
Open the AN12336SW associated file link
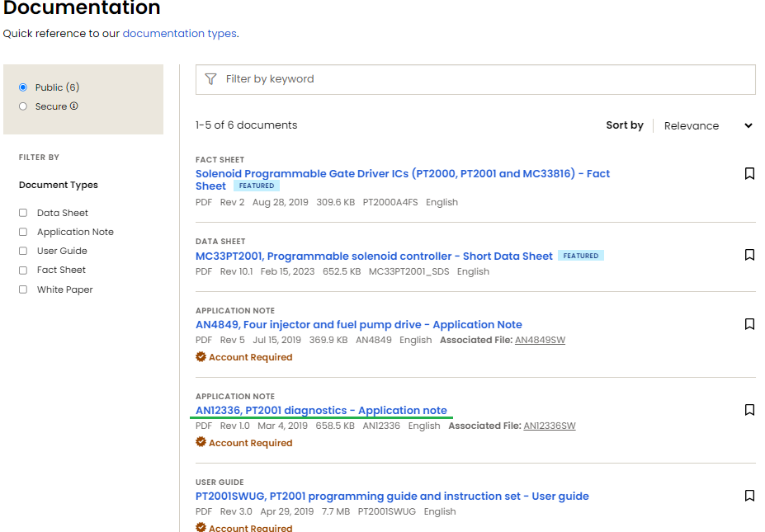549,426
